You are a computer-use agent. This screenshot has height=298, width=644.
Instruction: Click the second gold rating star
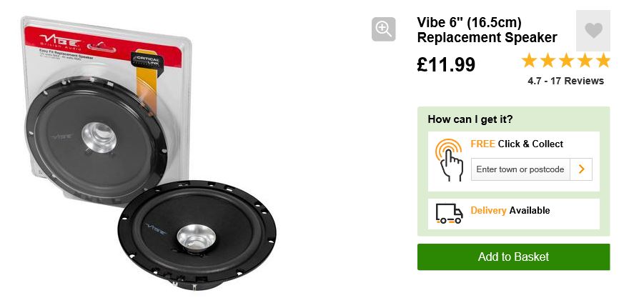point(548,60)
